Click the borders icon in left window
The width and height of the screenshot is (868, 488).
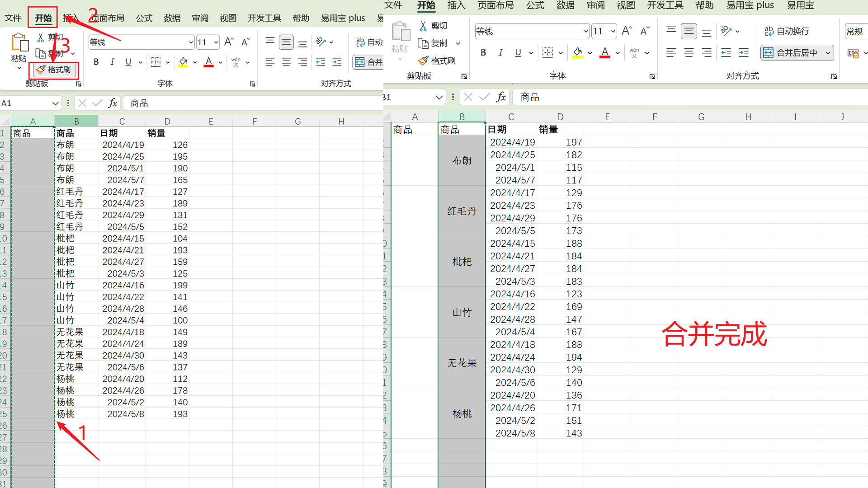click(x=156, y=62)
